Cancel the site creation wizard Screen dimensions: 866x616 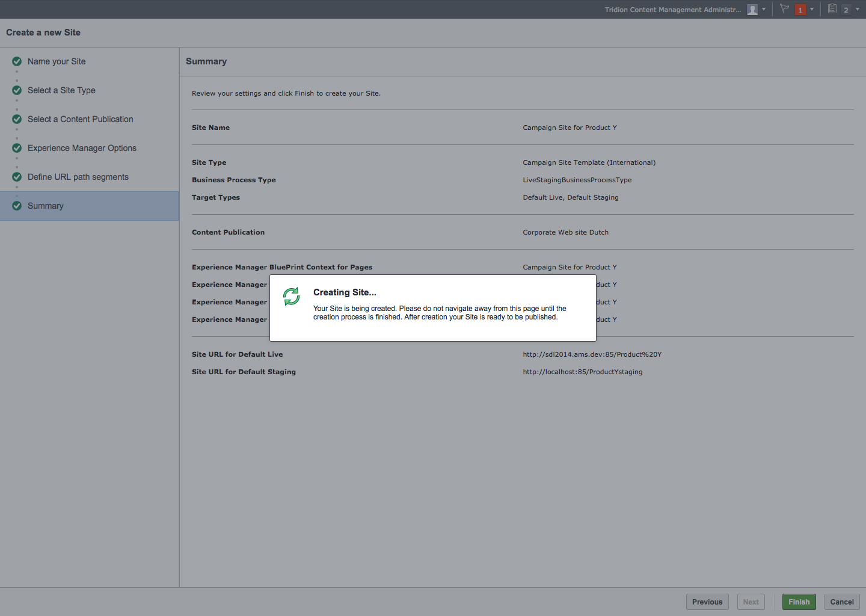pos(842,602)
